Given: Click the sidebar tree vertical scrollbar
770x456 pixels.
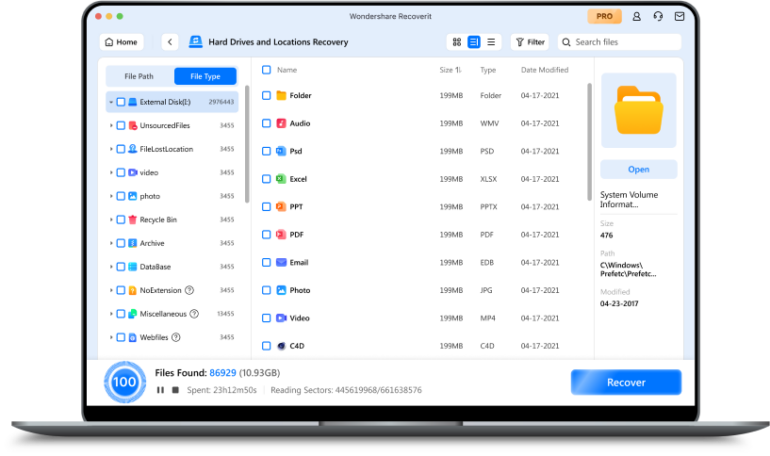Looking at the screenshot, I should tap(247, 144).
